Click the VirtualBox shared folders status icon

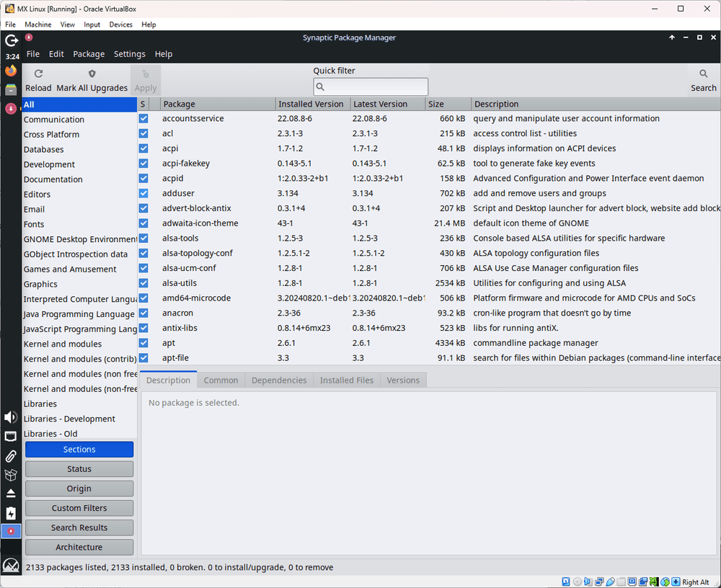click(x=622, y=582)
